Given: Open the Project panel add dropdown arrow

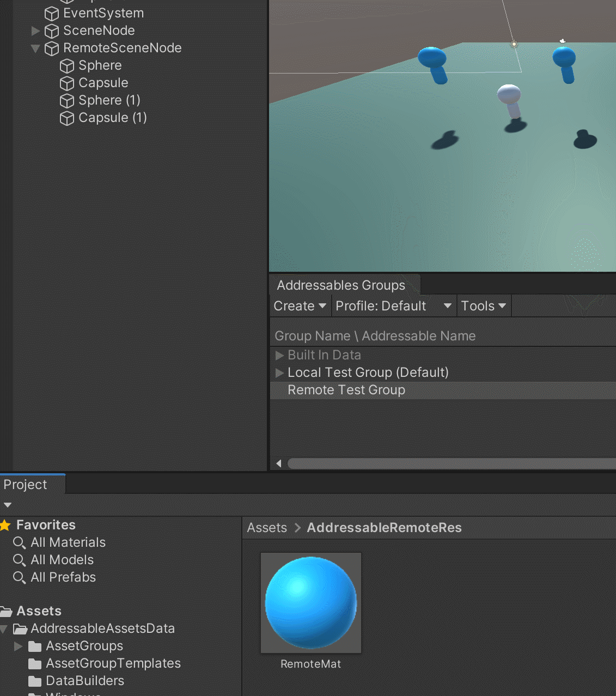Looking at the screenshot, I should coord(8,505).
